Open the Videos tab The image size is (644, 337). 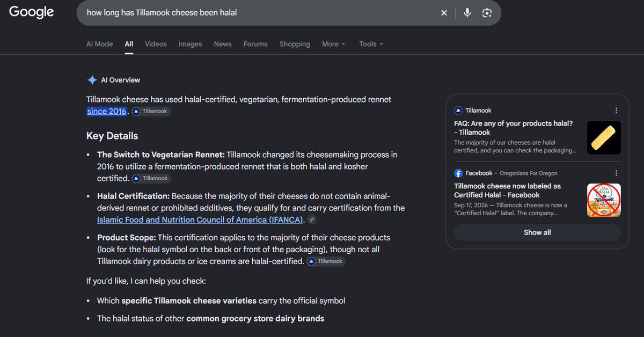[156, 44]
